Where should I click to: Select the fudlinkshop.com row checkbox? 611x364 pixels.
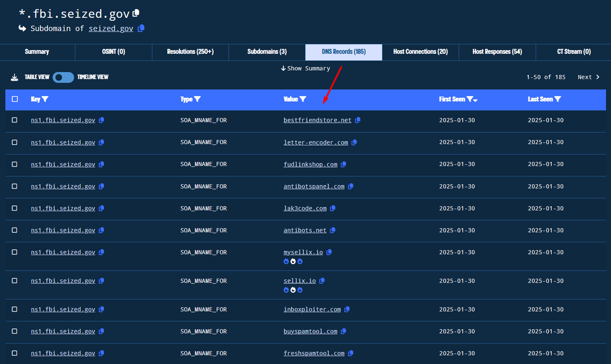click(x=14, y=164)
